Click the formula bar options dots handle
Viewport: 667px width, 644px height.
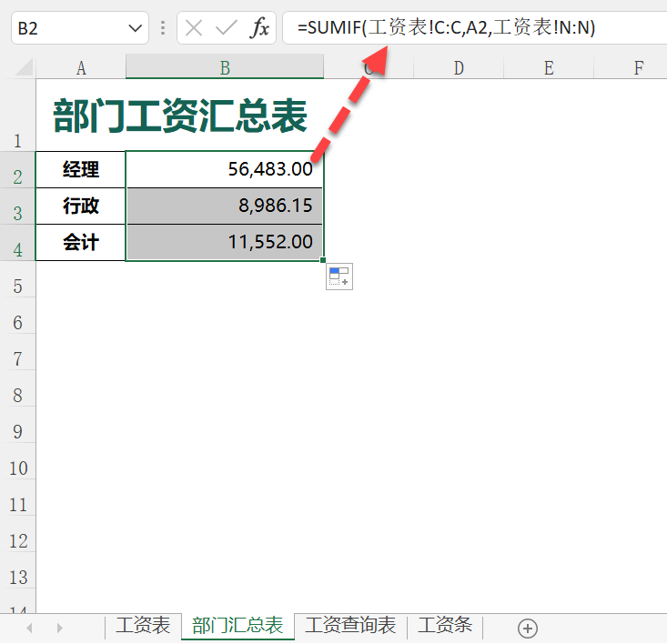[x=163, y=28]
